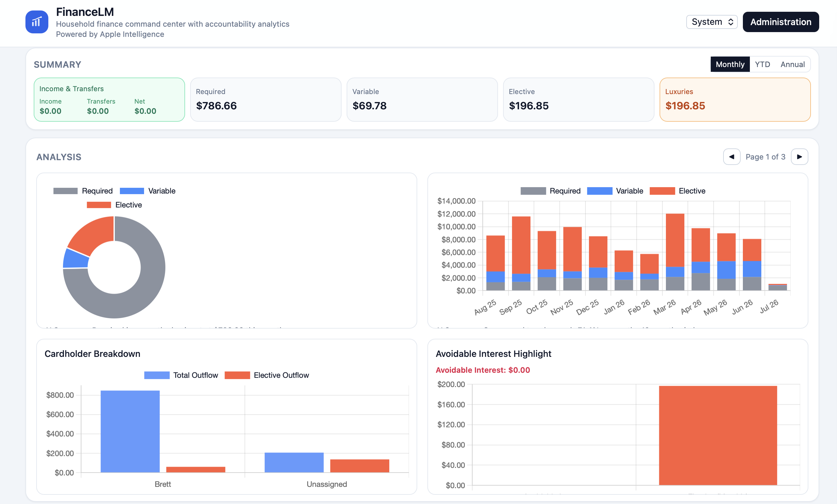This screenshot has height=504, width=837.
Task: Click the Transfers $0.00 value
Action: click(98, 111)
